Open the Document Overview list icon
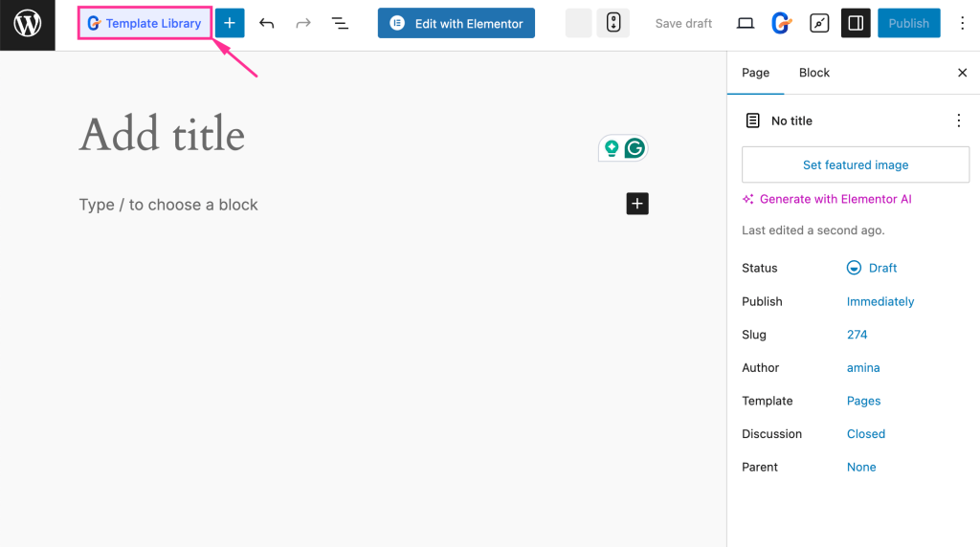 [x=340, y=23]
